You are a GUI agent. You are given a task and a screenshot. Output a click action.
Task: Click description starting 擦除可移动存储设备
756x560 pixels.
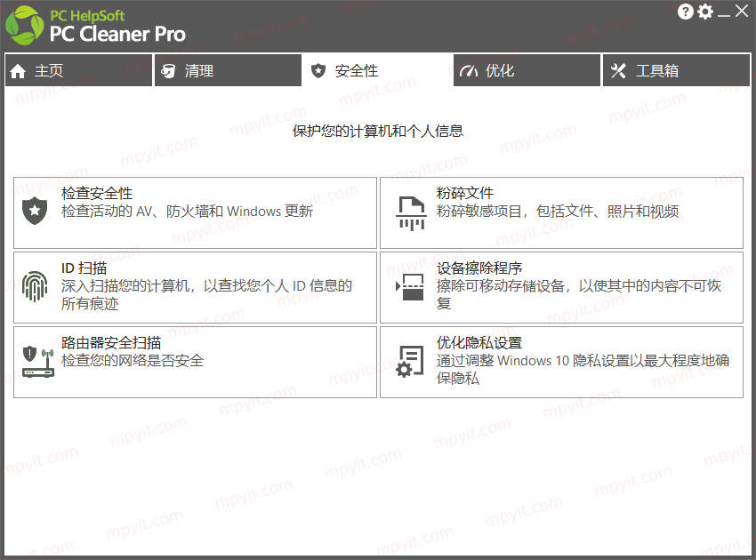tap(579, 294)
